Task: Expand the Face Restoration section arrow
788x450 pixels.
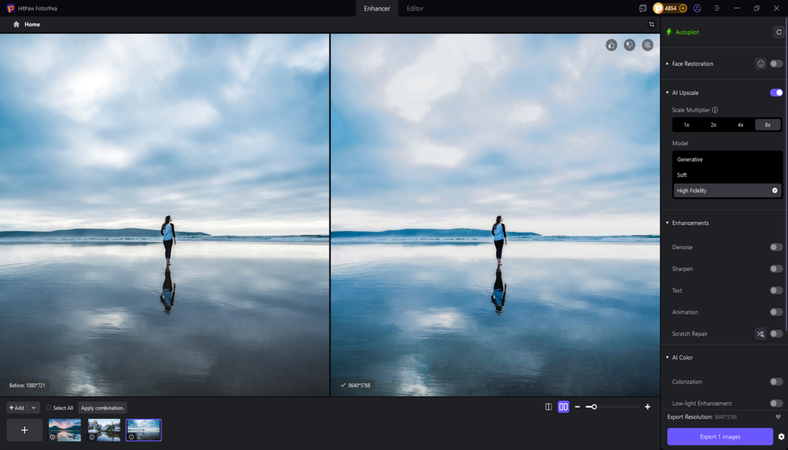Action: 667,64
